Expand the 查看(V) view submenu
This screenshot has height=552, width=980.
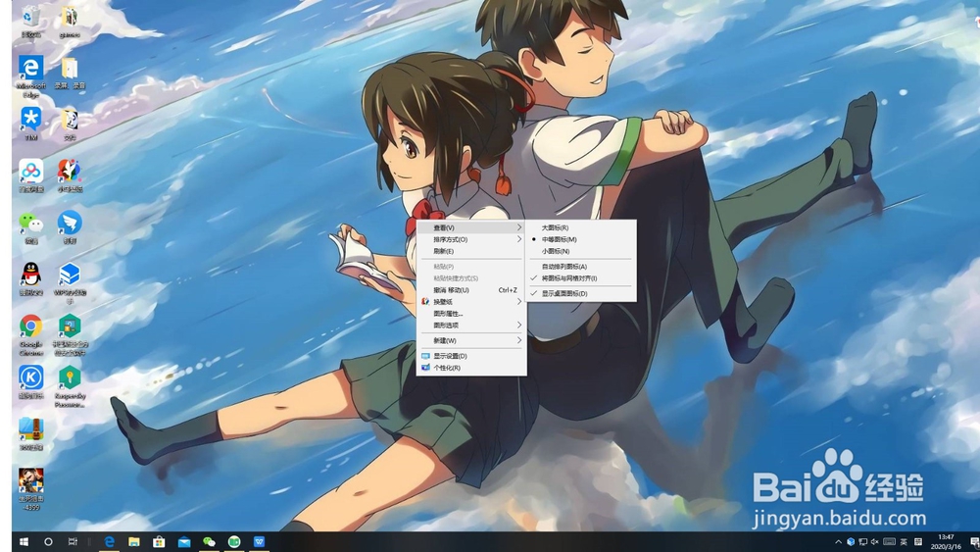471,227
